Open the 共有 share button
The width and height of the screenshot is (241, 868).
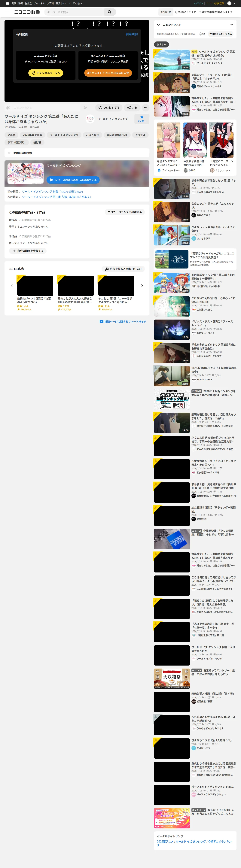tap(132, 108)
